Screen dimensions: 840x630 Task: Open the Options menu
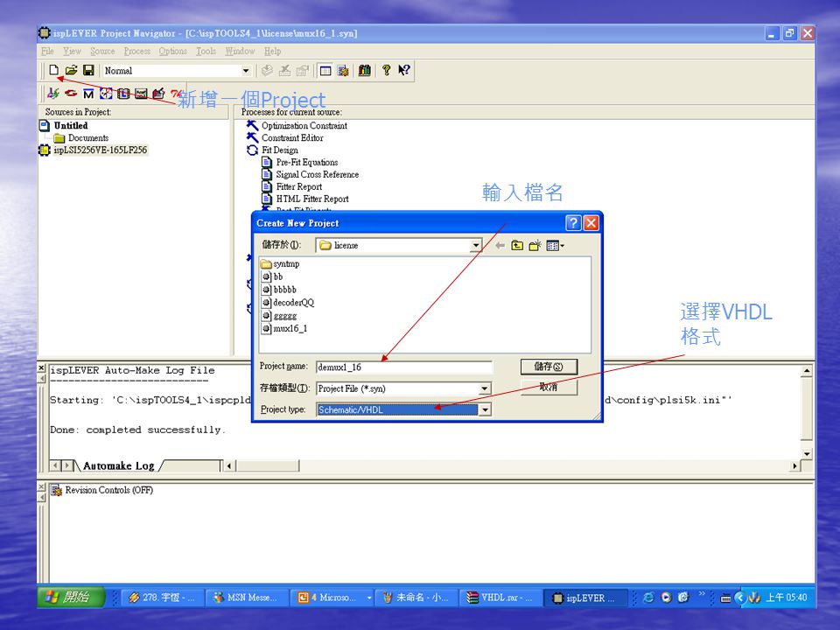172,51
